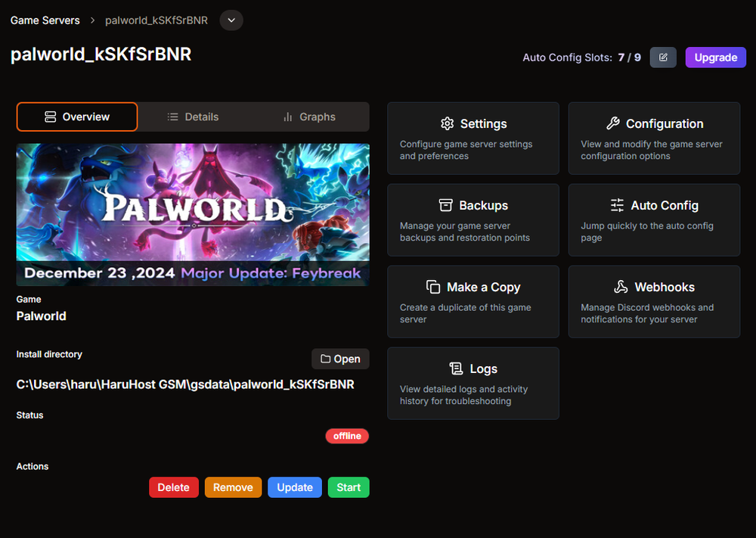This screenshot has height=538, width=756.
Task: Select the Graphs chart icon
Action: point(290,117)
